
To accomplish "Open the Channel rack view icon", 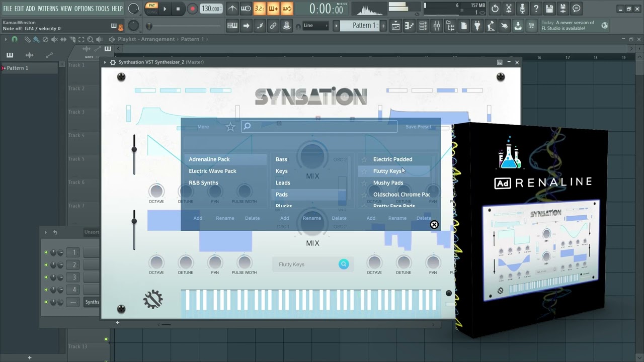I will (x=423, y=26).
